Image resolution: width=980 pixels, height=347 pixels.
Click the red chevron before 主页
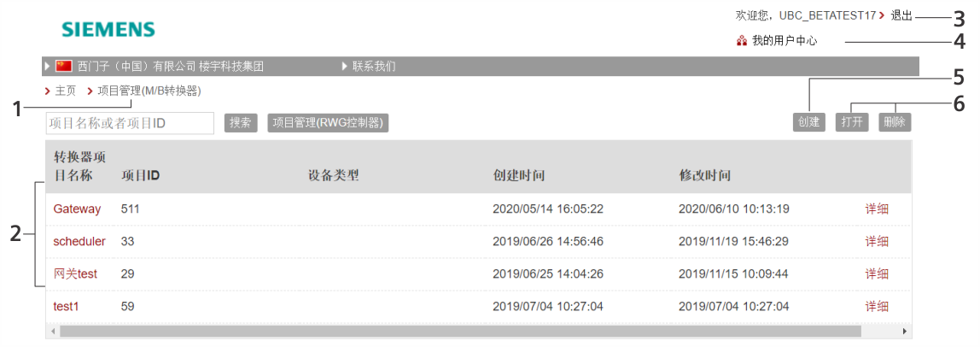point(48,91)
